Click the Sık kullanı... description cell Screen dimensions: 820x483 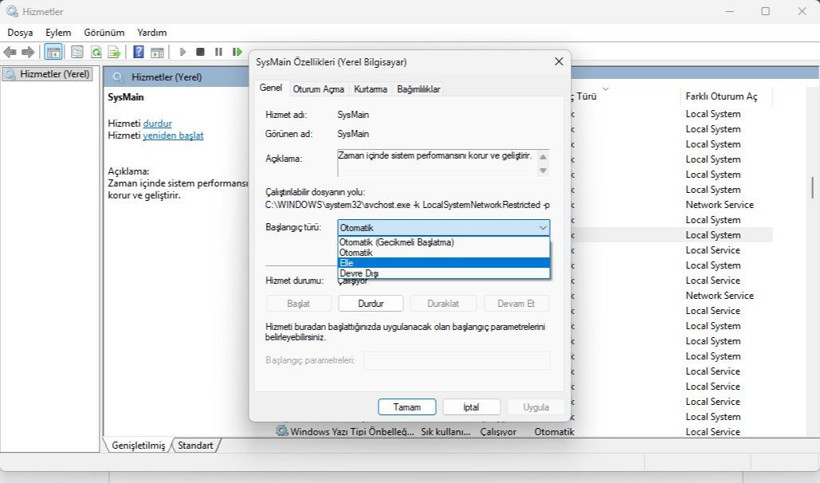(446, 432)
